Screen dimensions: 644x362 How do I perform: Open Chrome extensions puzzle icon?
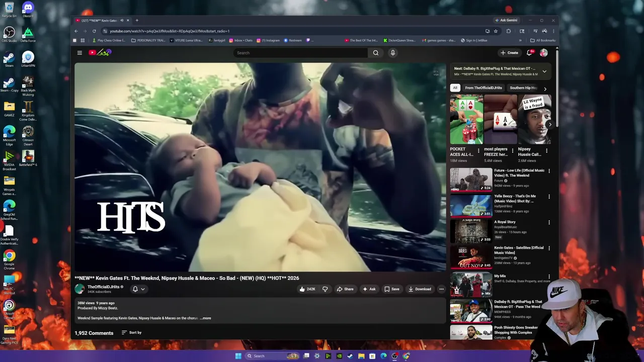pyautogui.click(x=508, y=31)
